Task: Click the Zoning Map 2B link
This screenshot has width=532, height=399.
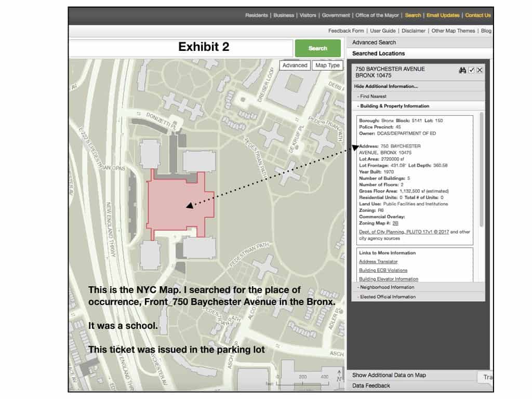Action: click(395, 223)
